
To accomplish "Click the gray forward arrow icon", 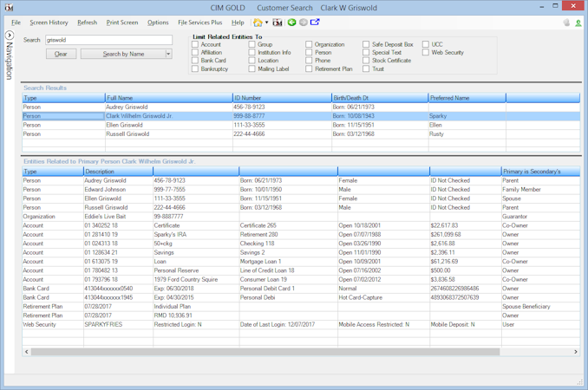I will pos(304,23).
